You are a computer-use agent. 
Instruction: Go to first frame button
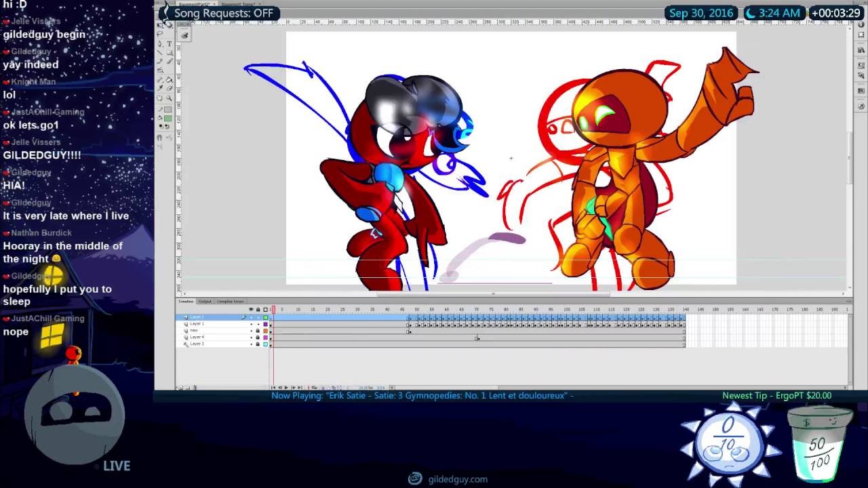point(273,388)
